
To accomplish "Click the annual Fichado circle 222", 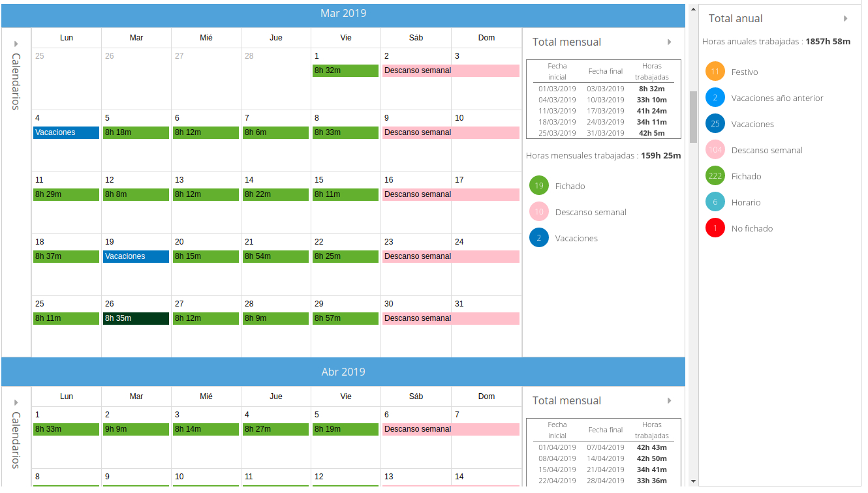I will [715, 176].
